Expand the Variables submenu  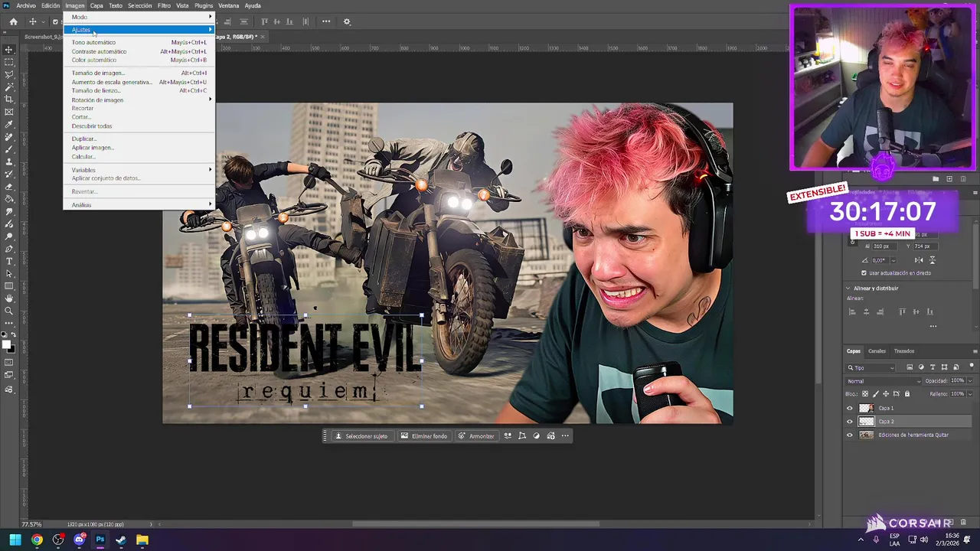[x=139, y=170]
